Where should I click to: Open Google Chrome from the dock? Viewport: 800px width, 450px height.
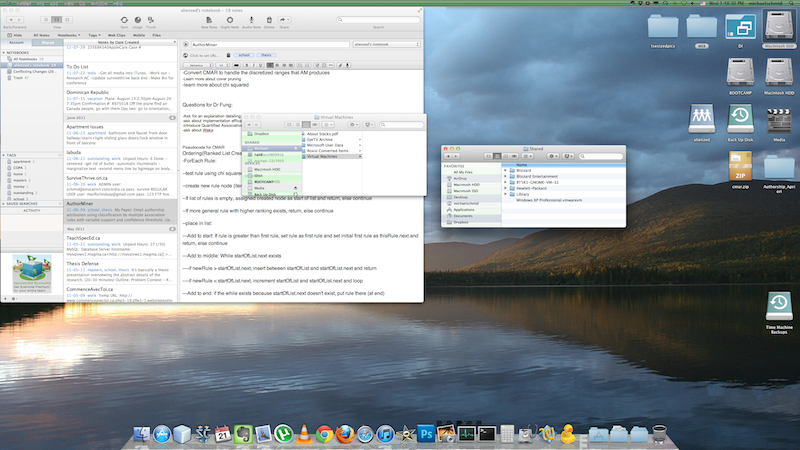click(324, 435)
